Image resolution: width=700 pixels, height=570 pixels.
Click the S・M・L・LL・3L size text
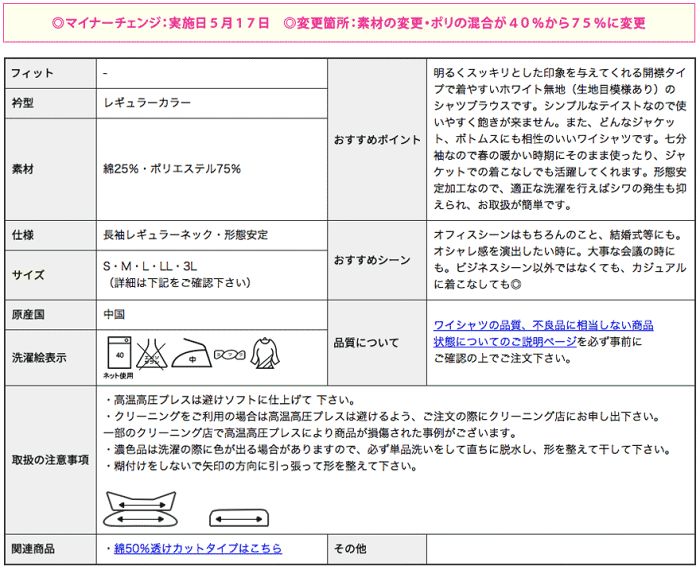pos(150,268)
